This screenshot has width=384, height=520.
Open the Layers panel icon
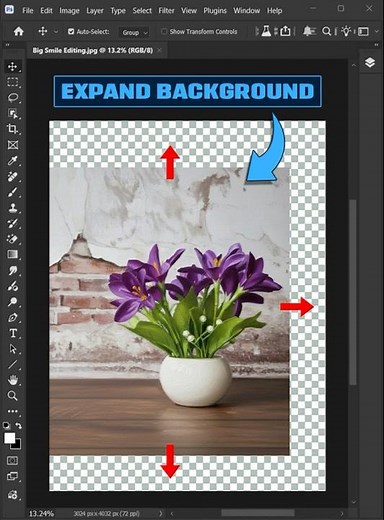coord(370,62)
